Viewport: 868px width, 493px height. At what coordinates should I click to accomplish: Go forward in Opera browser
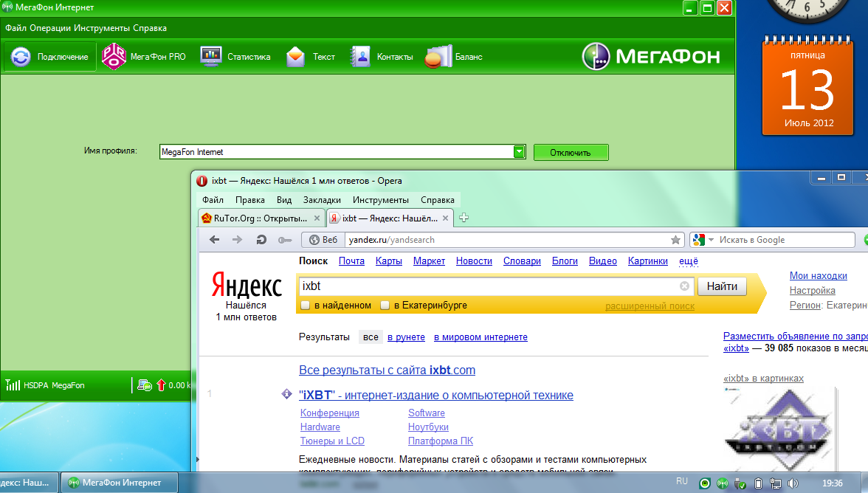[237, 240]
